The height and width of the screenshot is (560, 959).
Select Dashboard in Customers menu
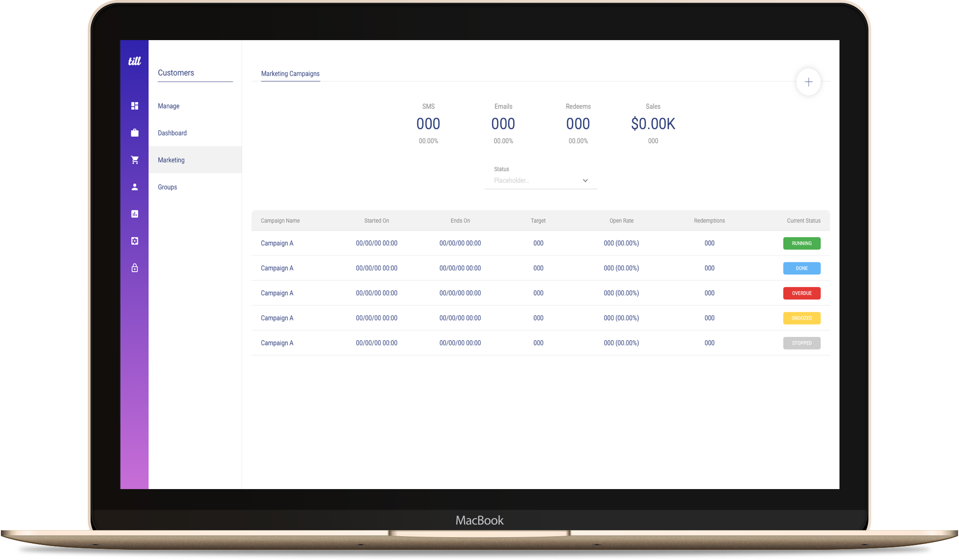click(172, 133)
